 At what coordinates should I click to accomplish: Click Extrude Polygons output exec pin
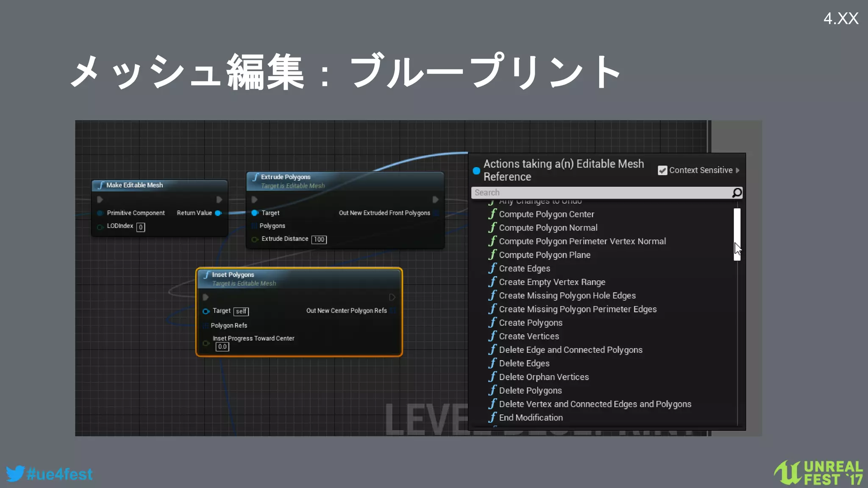(x=435, y=200)
